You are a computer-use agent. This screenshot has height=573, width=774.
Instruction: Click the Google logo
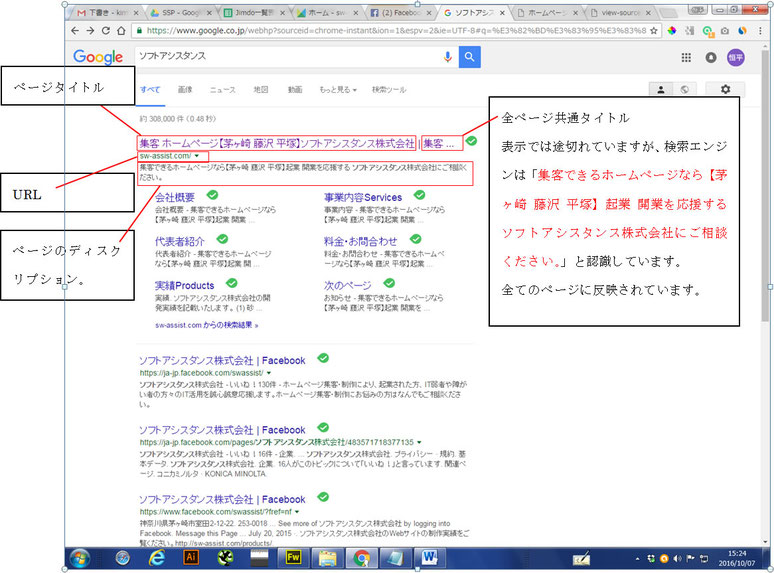pos(98,57)
